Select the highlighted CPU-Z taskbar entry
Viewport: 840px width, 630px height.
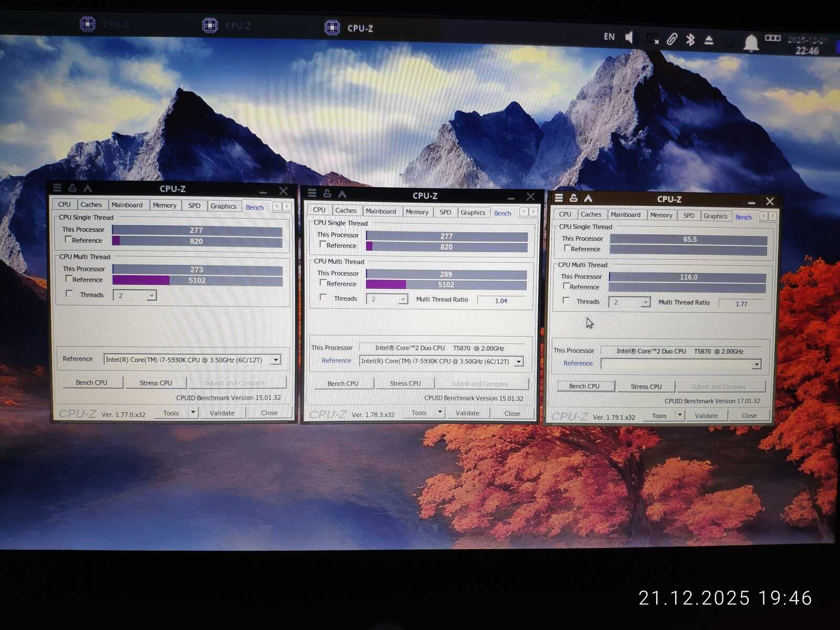[349, 28]
